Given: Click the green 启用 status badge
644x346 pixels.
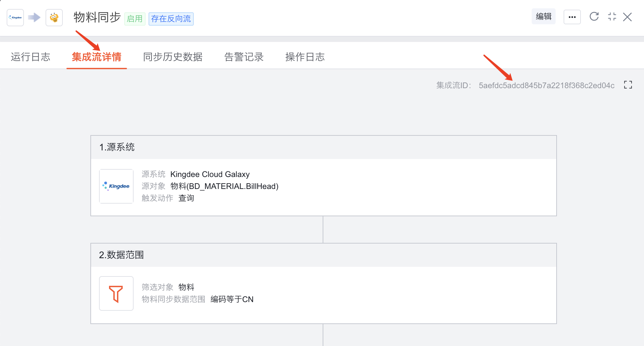Looking at the screenshot, I should tap(135, 19).
